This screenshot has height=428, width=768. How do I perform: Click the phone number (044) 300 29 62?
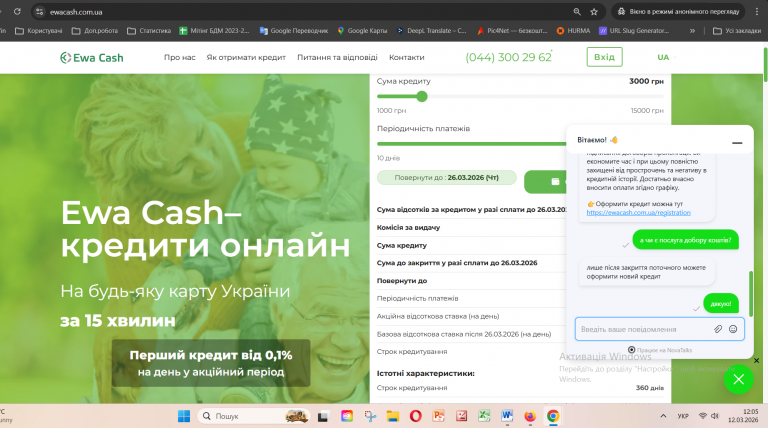508,57
